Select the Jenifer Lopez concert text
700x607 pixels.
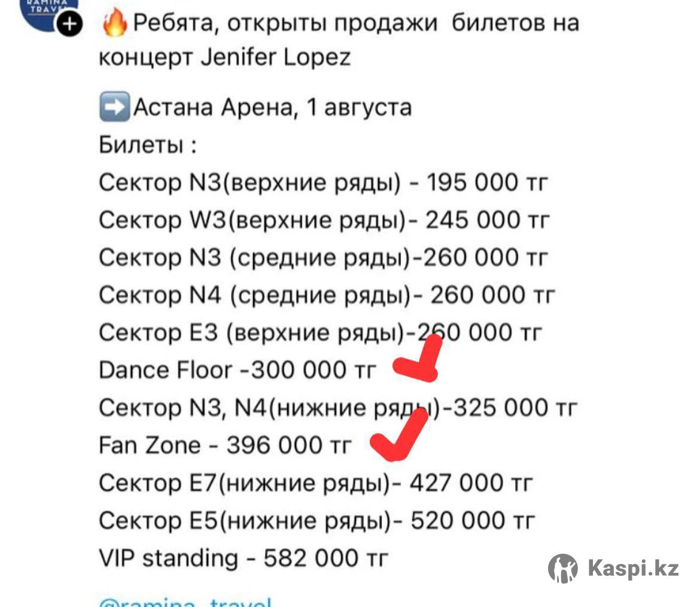224,57
